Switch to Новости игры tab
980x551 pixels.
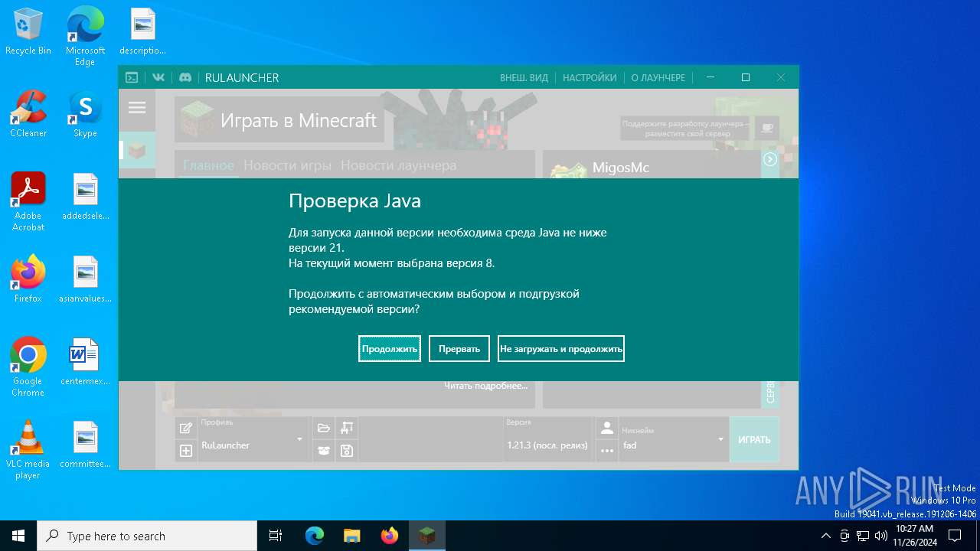coord(287,165)
